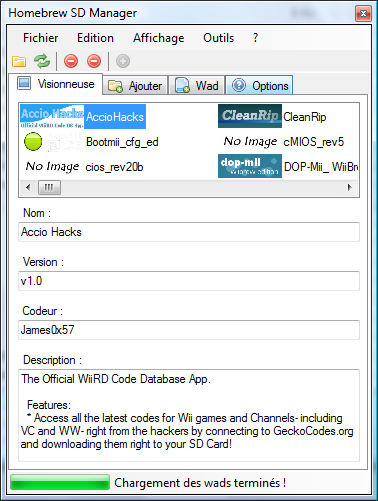Switch to the Options tab

coord(259,85)
